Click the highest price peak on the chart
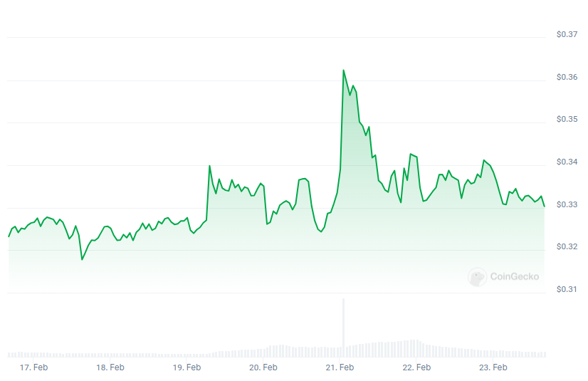This screenshot has width=588, height=381. tap(344, 71)
